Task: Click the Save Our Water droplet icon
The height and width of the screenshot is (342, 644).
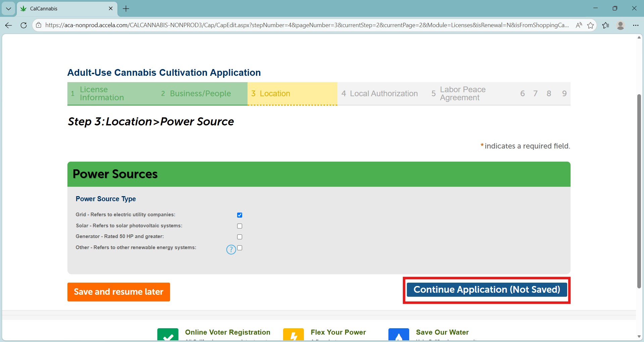Action: coord(398,335)
